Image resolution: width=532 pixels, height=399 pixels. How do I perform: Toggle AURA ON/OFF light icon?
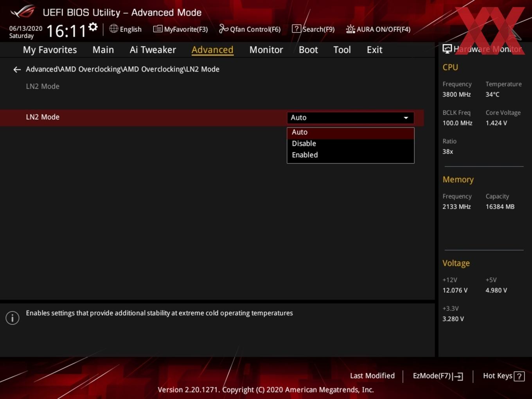[350, 29]
